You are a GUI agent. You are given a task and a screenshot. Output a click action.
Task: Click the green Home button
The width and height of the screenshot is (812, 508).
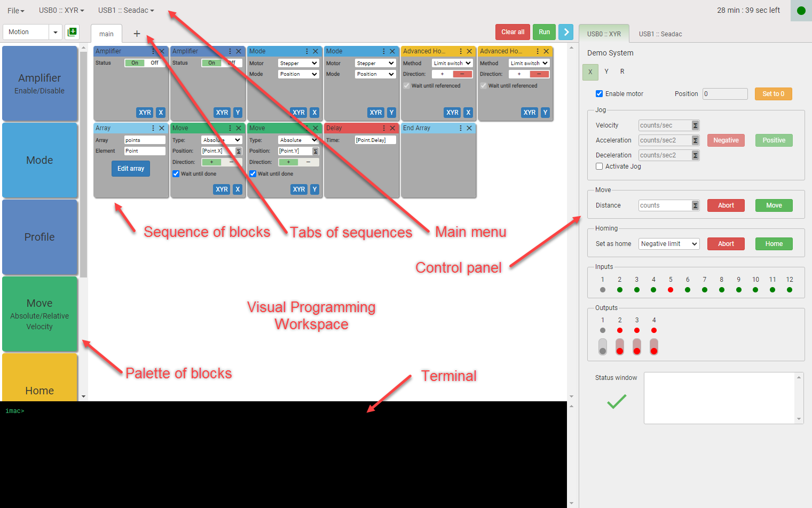(774, 244)
